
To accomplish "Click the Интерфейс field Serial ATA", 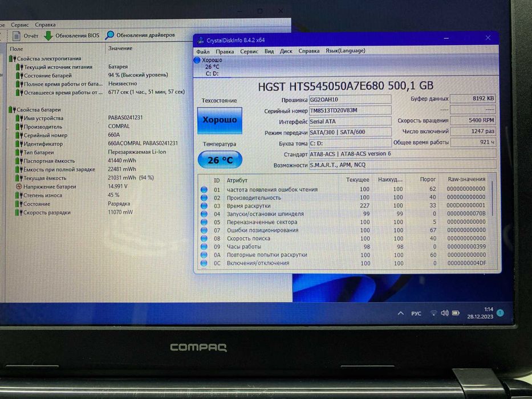I will [x=350, y=121].
